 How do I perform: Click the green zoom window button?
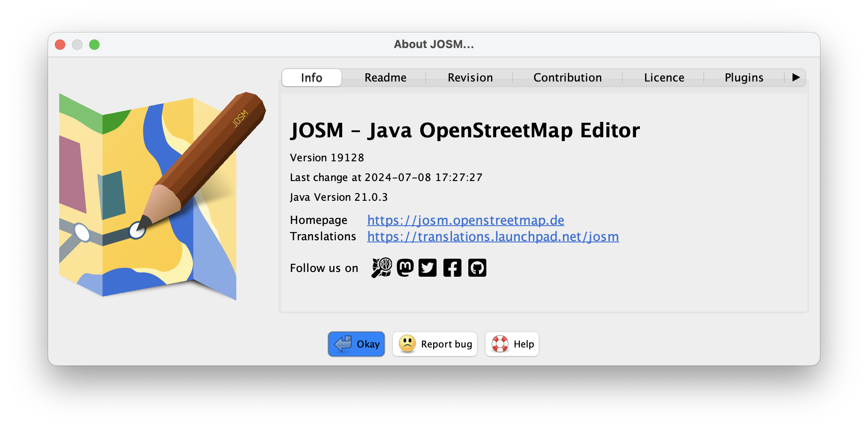tap(94, 45)
